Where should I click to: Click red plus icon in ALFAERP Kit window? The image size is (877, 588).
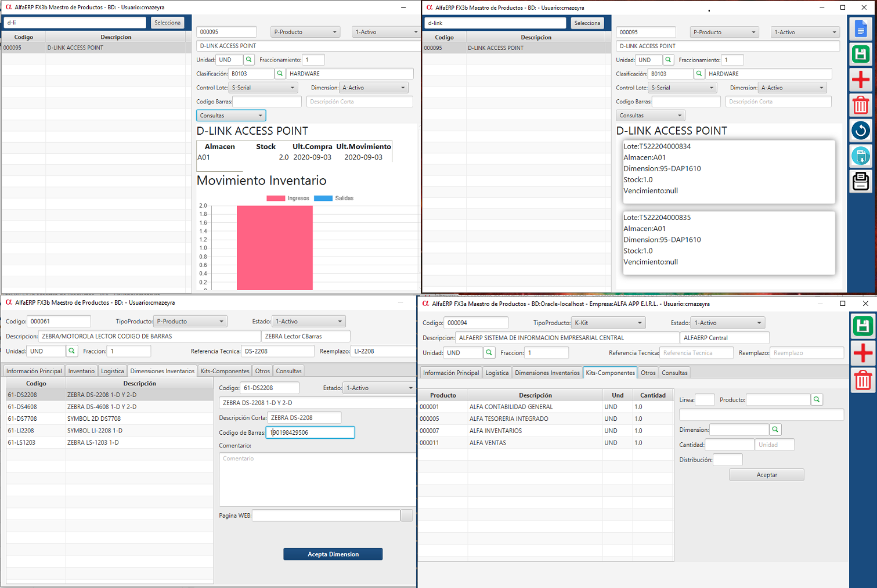click(862, 353)
